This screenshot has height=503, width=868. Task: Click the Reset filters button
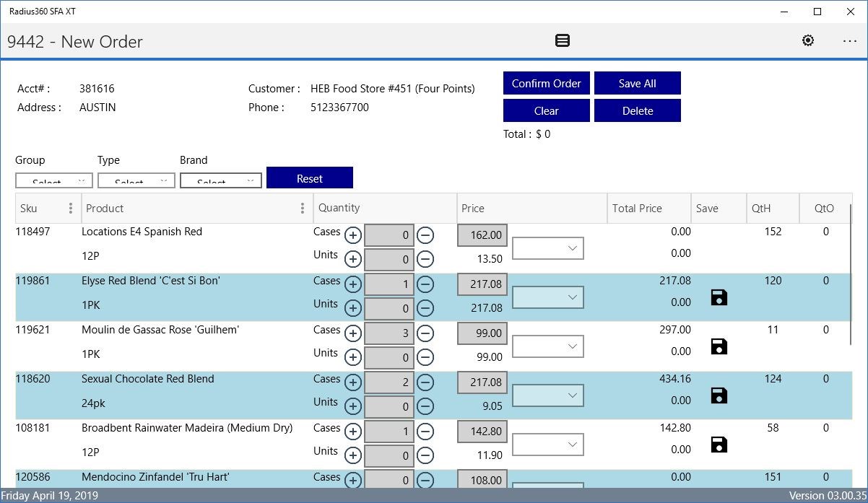[310, 178]
